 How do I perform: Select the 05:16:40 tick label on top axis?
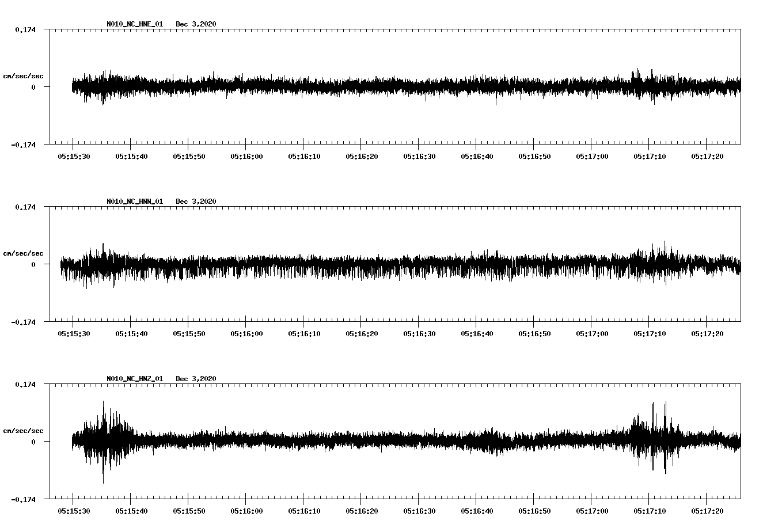click(478, 155)
